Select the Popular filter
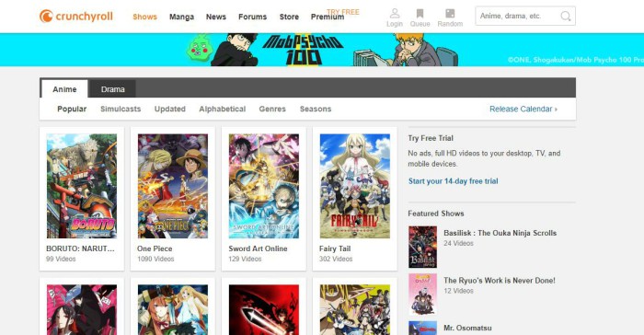644x335 pixels. (x=72, y=109)
